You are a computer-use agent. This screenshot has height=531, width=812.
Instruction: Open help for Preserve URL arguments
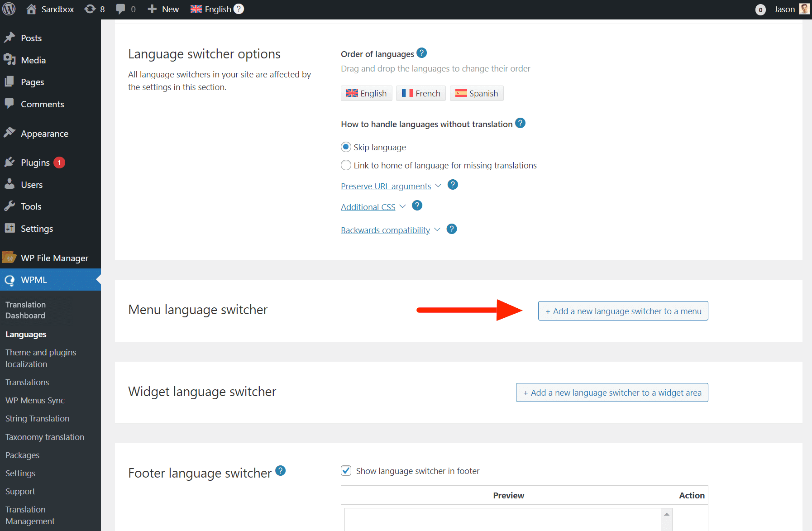pos(453,185)
